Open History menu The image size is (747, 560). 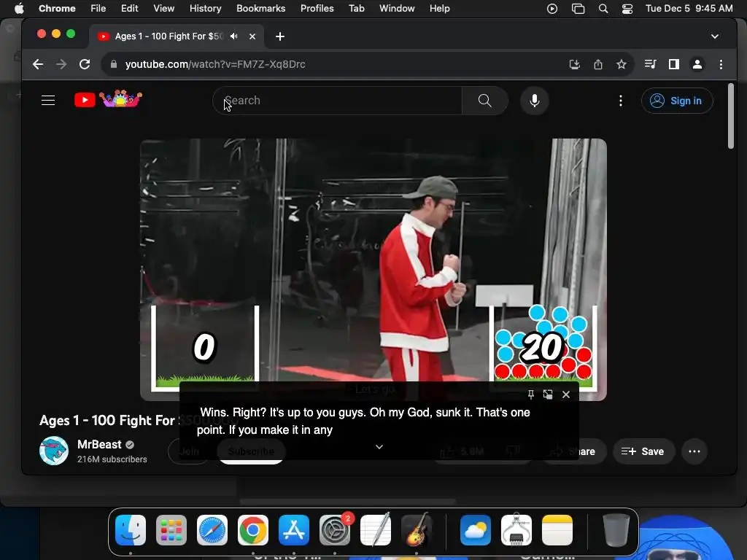click(205, 9)
